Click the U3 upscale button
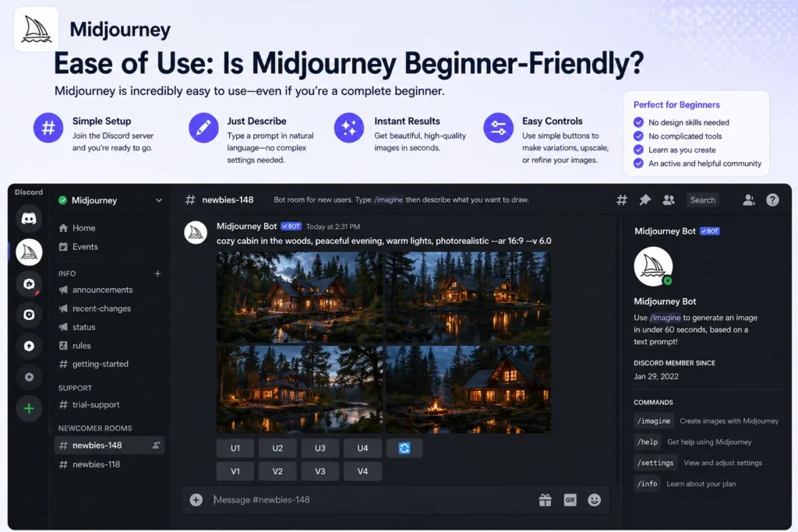The image size is (798, 532). (320, 448)
